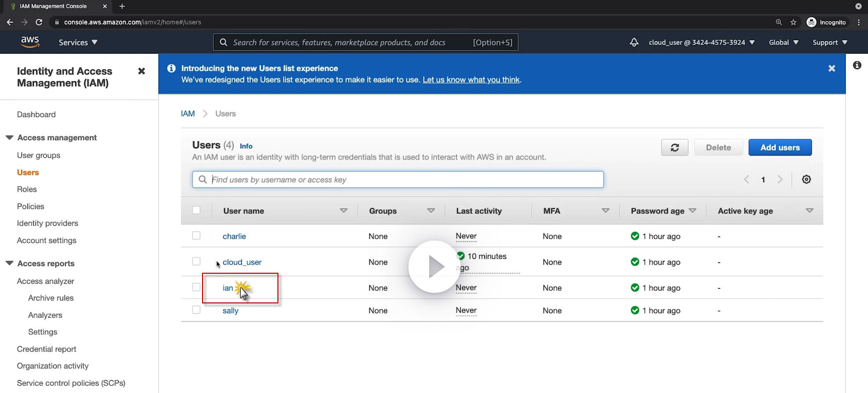The image size is (868, 393).
Task: Expand the Global region selector
Action: pyautogui.click(x=783, y=42)
